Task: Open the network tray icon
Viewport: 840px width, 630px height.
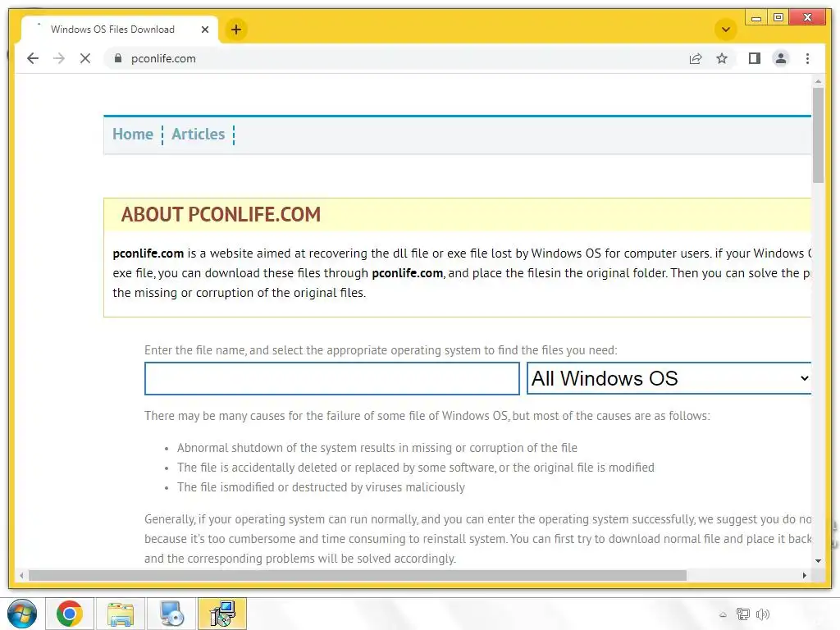Action: [743, 614]
